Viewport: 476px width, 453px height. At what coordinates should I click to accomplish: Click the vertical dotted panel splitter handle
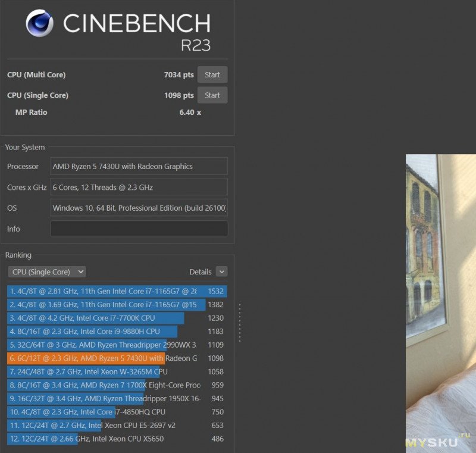240,323
